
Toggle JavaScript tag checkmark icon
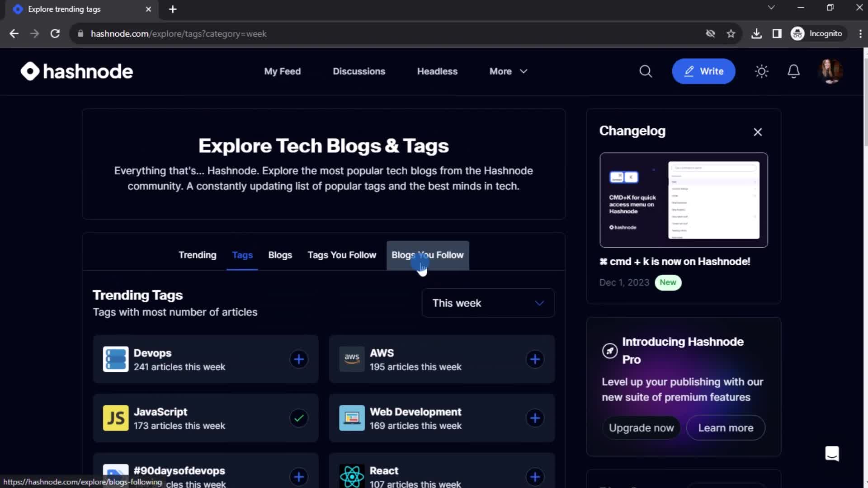pos(299,418)
